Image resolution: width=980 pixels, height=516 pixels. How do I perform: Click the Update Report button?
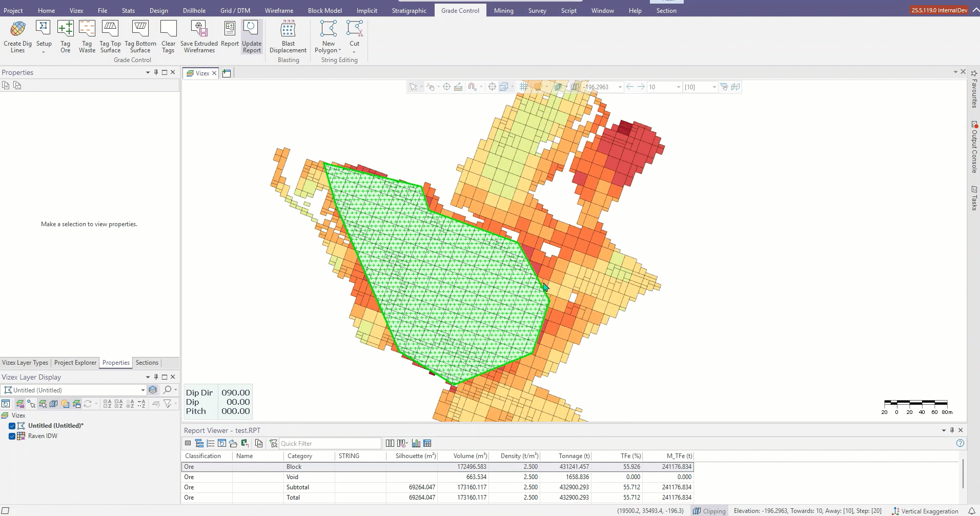[252, 36]
